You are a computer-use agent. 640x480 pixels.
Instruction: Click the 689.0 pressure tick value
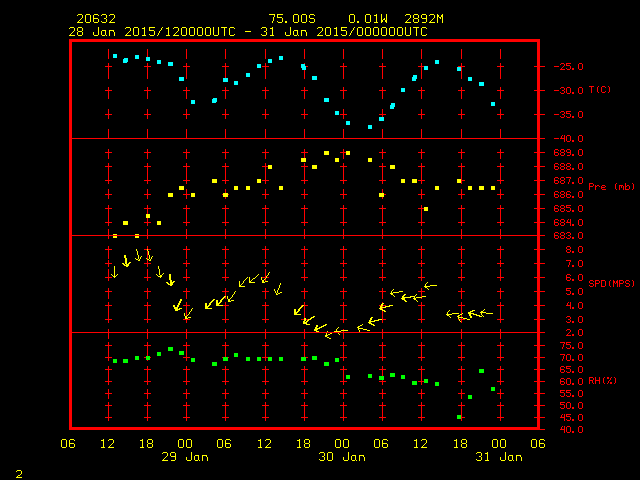[x=568, y=153]
